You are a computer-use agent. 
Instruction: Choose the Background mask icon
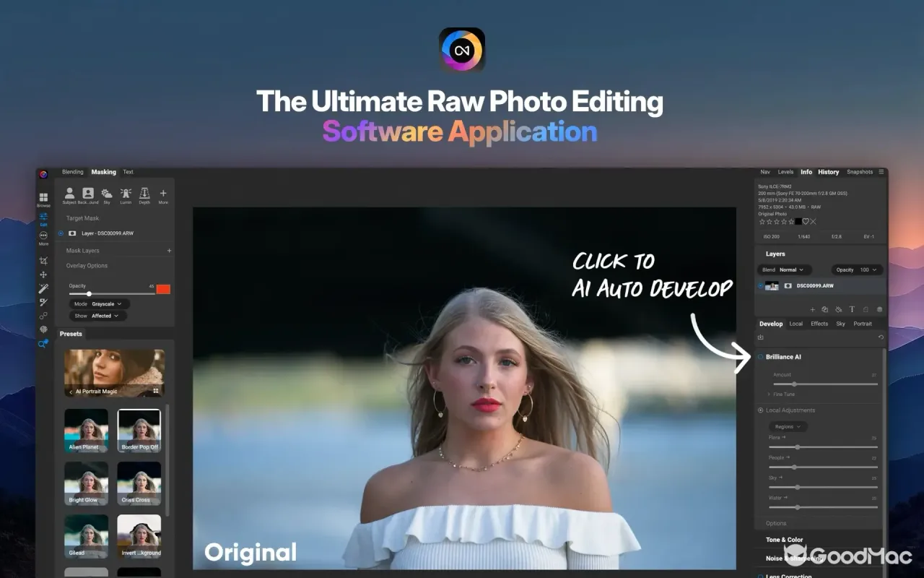tap(88, 196)
